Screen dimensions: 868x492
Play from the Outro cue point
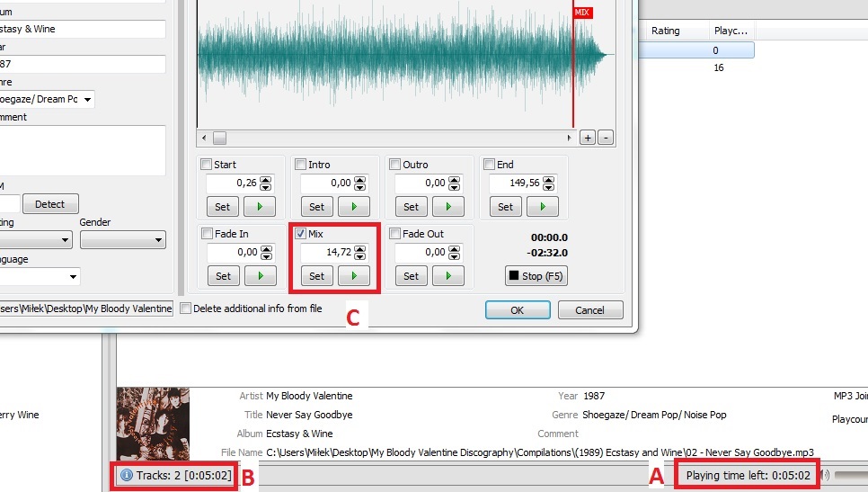coord(447,207)
